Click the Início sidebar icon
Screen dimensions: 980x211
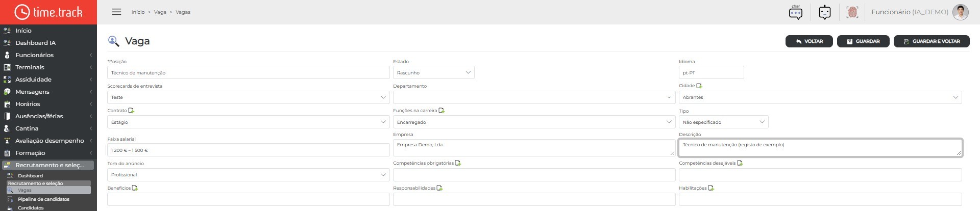coord(7,31)
